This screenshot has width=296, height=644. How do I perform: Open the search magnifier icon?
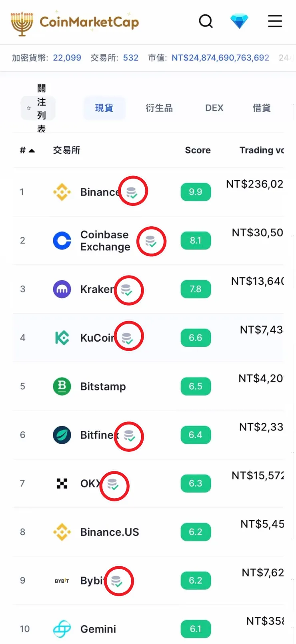[x=206, y=21]
